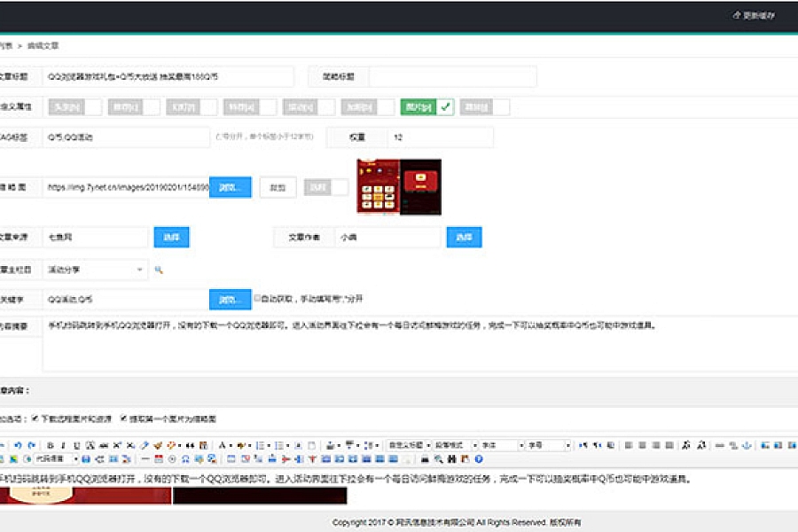
Task: Open the font family dropdown
Action: [x=502, y=445]
